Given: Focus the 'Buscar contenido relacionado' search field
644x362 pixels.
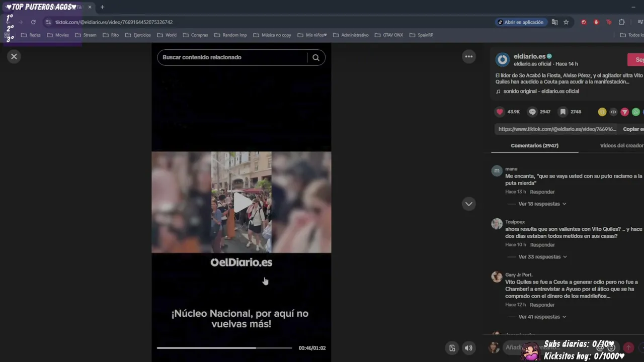Looking at the screenshot, I should click(232, 57).
